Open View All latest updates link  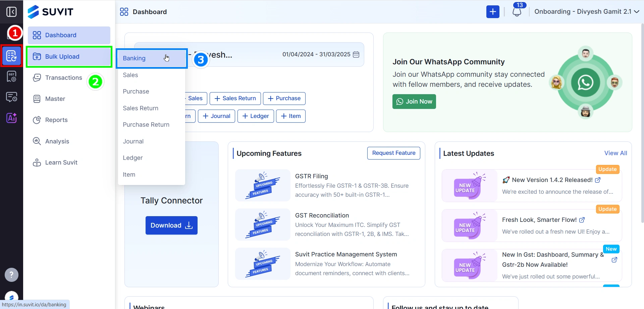click(x=615, y=153)
